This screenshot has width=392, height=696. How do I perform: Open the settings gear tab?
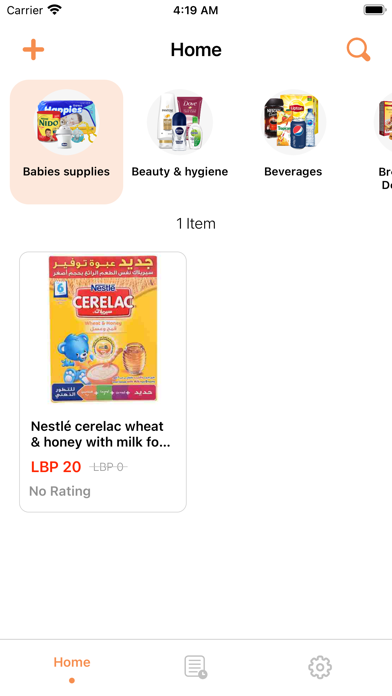(320, 667)
